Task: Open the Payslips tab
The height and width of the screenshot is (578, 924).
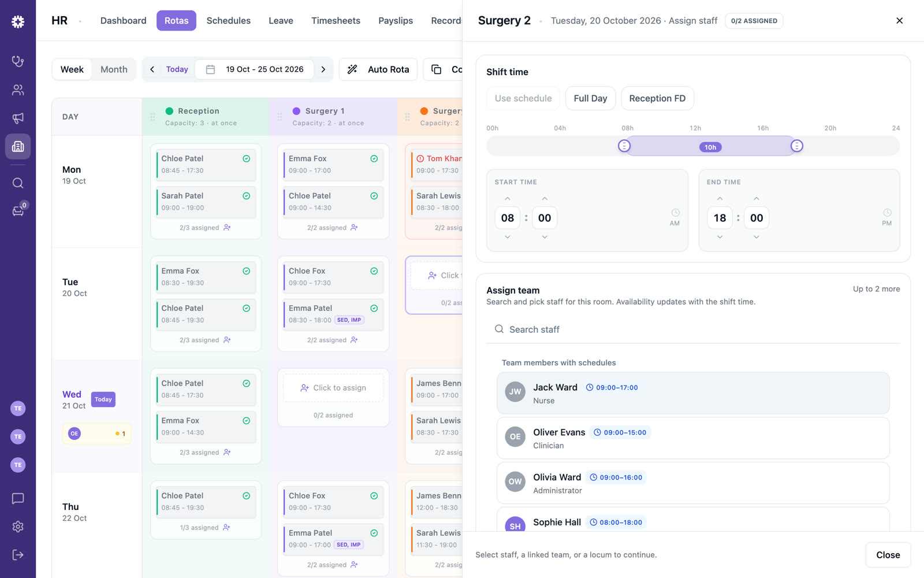Action: [x=396, y=21]
